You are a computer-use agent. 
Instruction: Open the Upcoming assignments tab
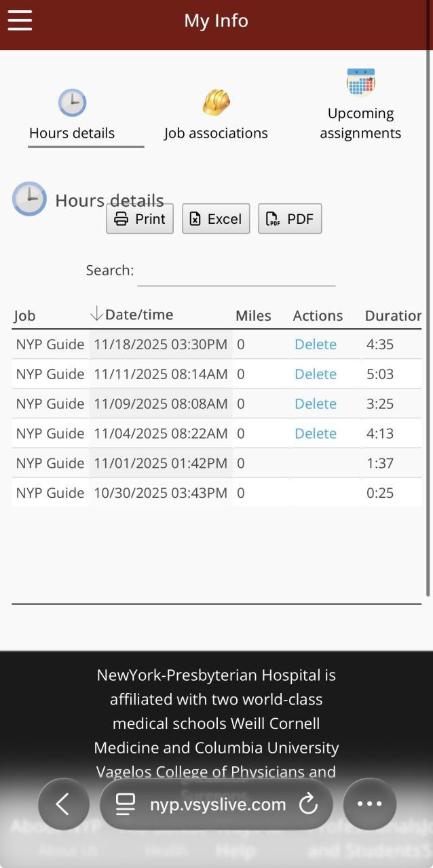360,123
